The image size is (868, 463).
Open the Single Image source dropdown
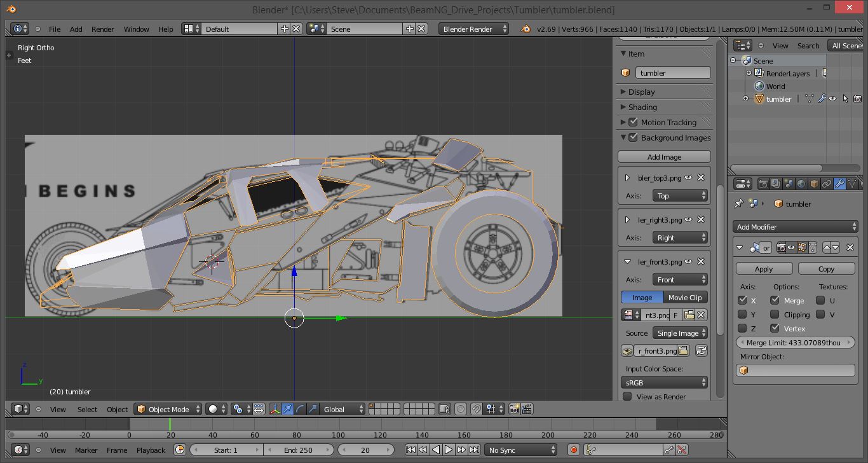click(680, 333)
